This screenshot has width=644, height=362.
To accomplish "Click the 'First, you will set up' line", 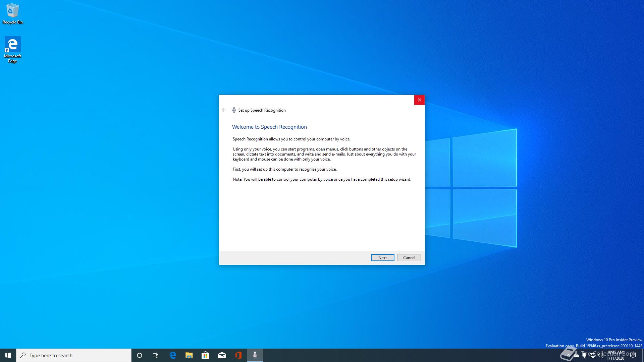I will click(284, 169).
